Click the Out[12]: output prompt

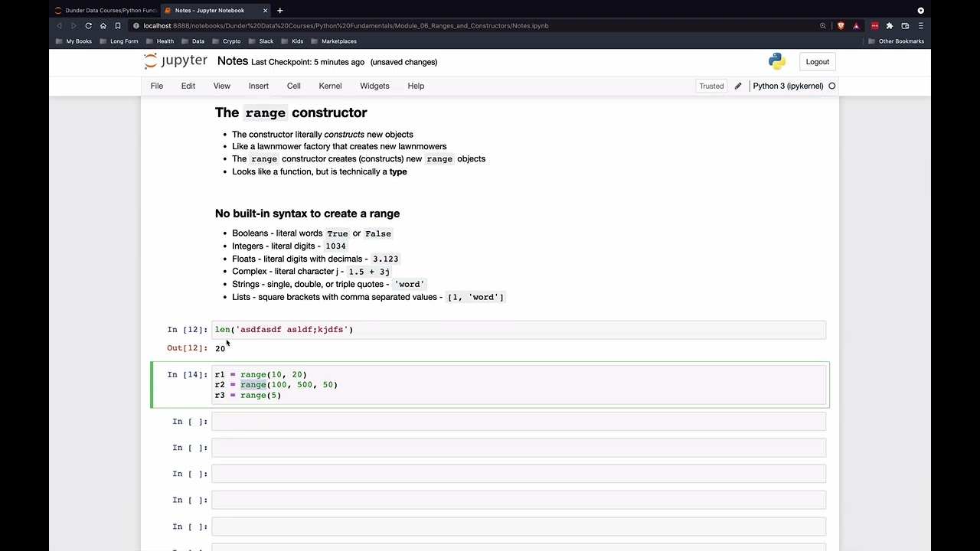[x=187, y=348]
